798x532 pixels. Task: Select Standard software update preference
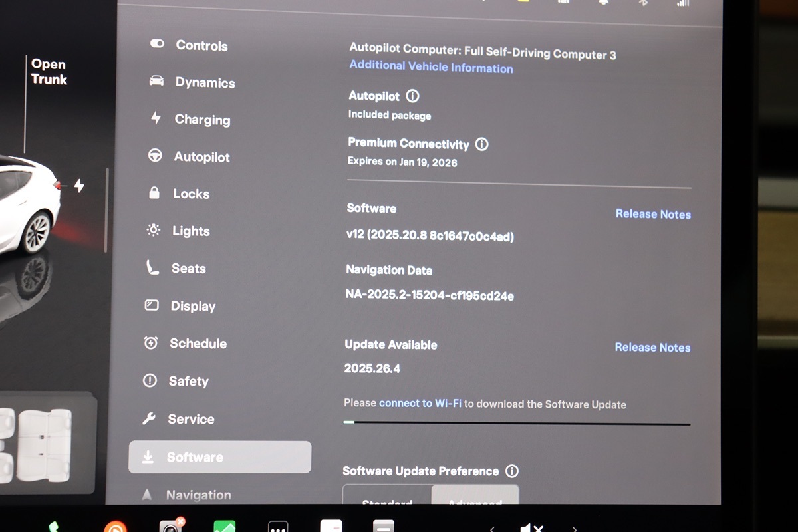[387, 499]
